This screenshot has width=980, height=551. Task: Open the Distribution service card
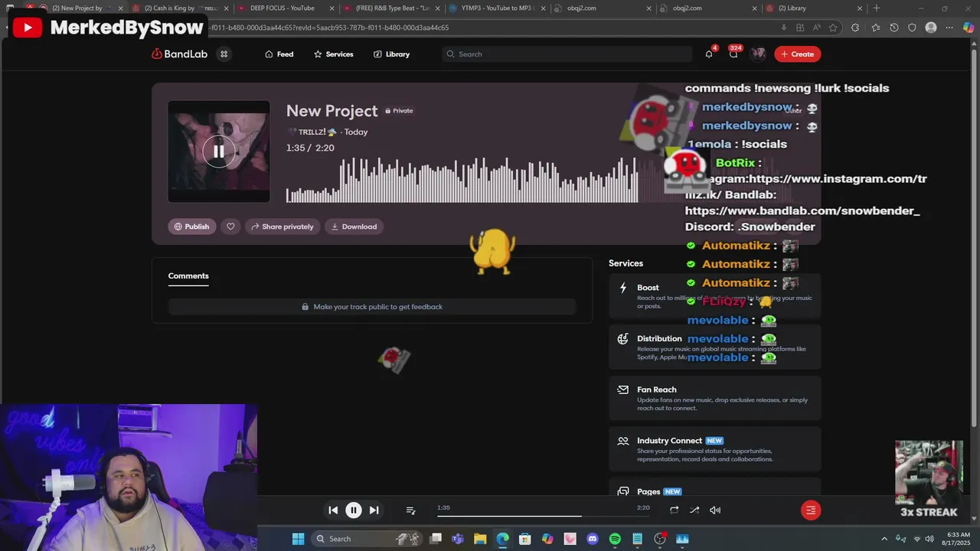click(715, 347)
